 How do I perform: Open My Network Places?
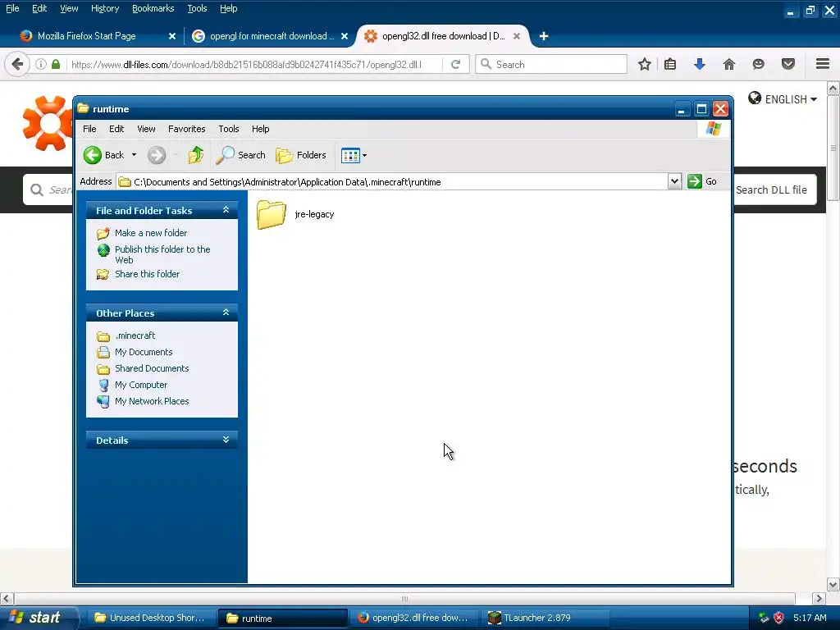pyautogui.click(x=152, y=401)
